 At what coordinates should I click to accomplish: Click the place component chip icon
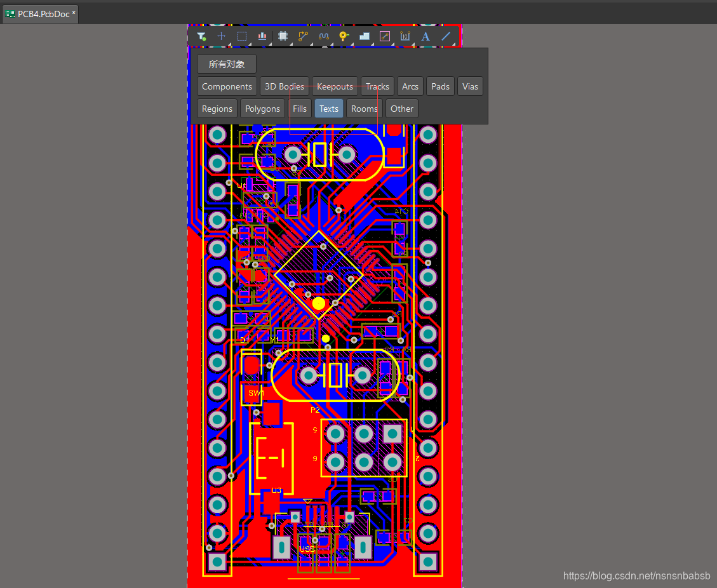pos(283,36)
